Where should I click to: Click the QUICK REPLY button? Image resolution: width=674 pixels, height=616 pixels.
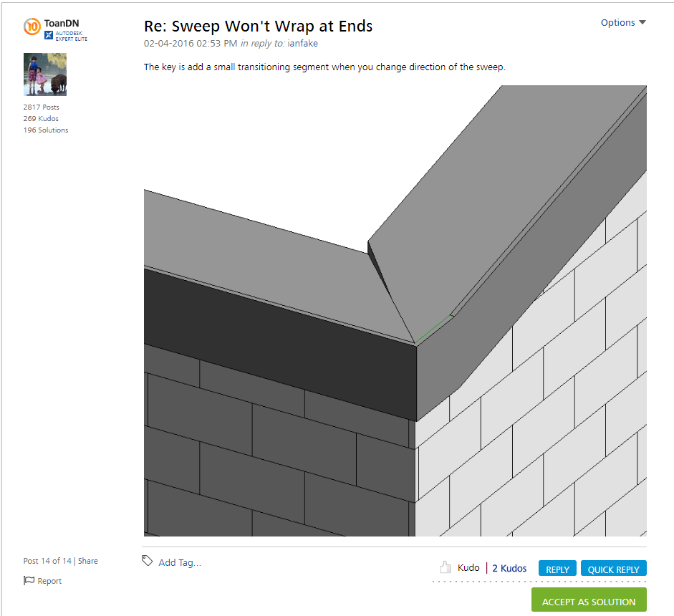(613, 568)
